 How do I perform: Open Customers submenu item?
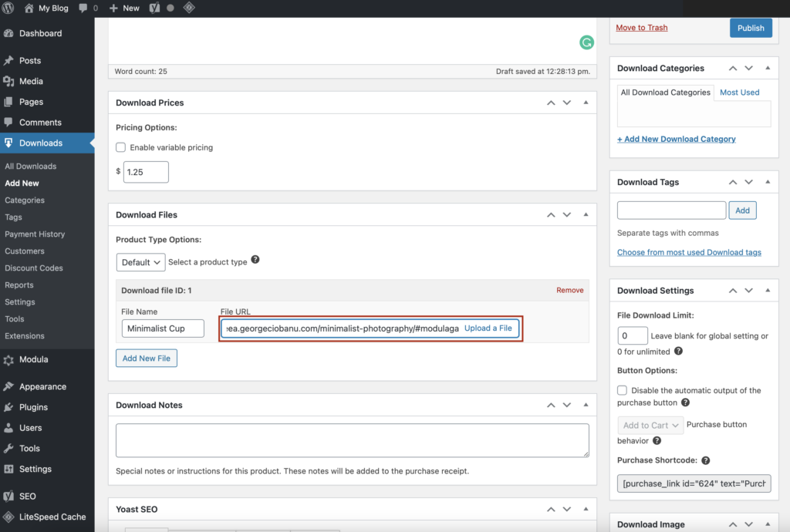pyautogui.click(x=25, y=251)
